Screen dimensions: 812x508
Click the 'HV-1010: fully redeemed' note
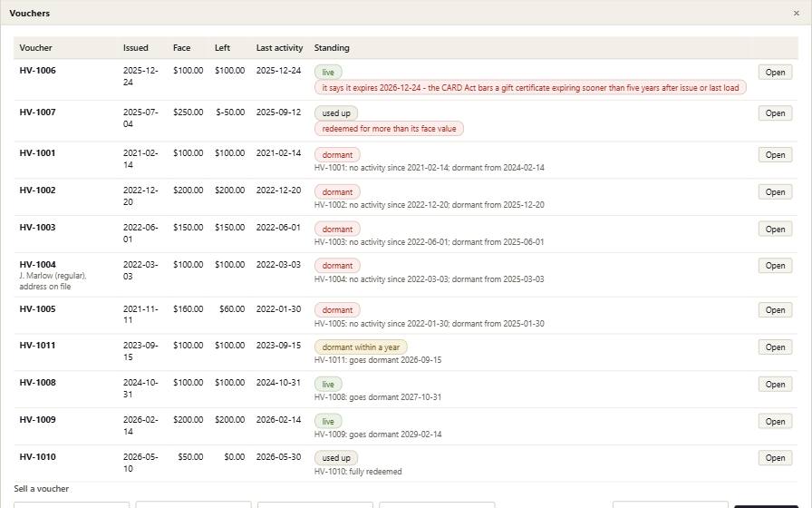[x=358, y=472]
